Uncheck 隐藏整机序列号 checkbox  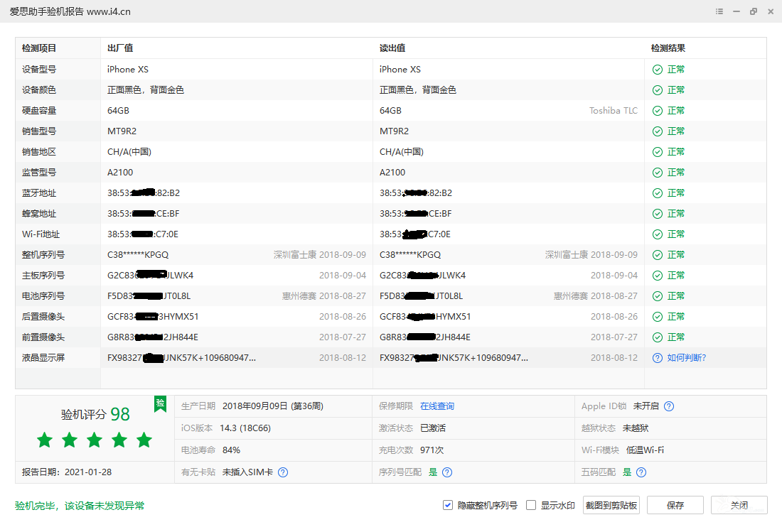[447, 505]
